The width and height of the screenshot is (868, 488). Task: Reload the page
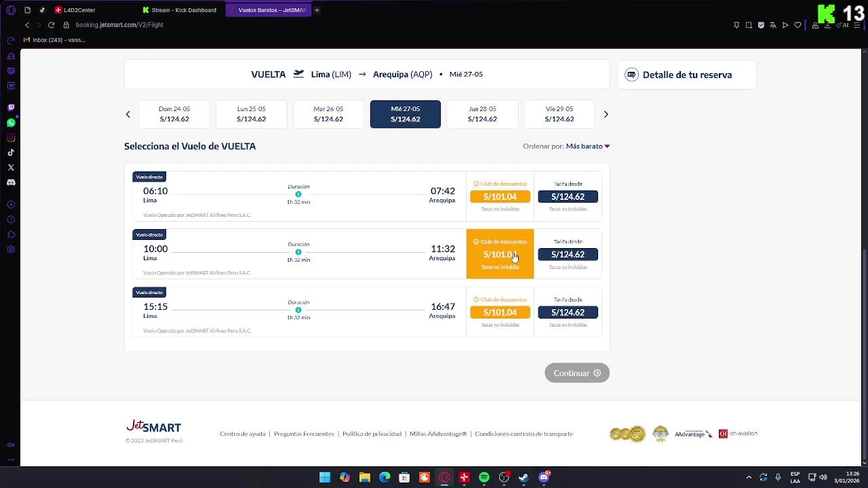coord(51,25)
